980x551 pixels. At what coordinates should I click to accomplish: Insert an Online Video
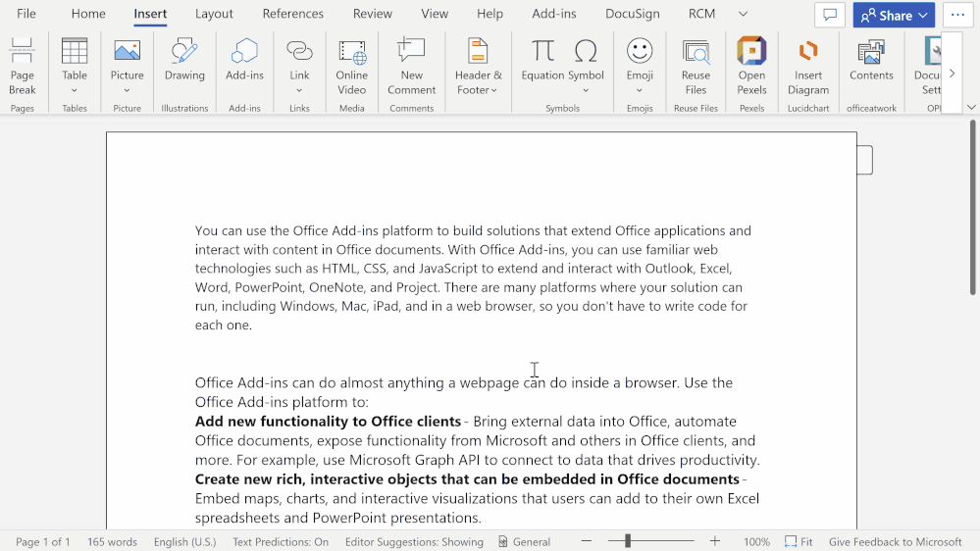click(352, 67)
